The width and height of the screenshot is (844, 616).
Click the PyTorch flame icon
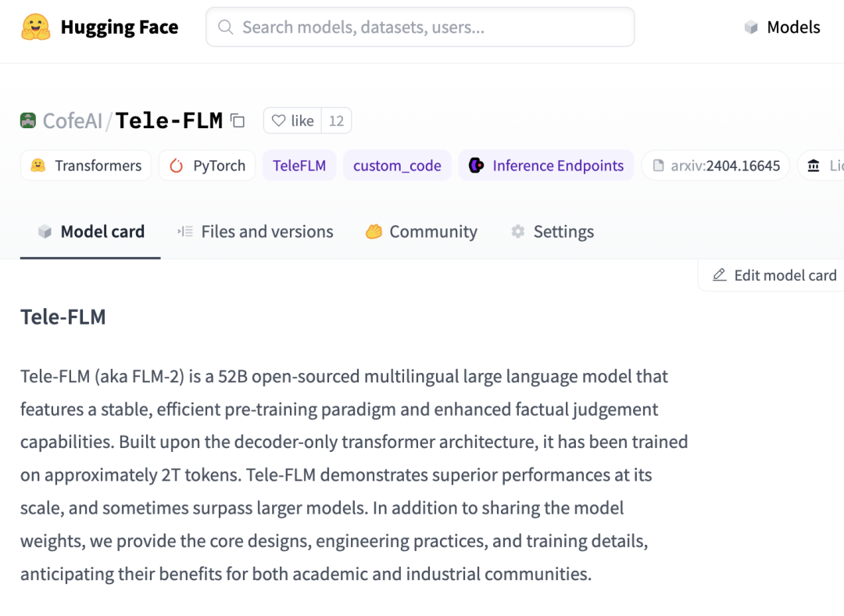pos(176,165)
